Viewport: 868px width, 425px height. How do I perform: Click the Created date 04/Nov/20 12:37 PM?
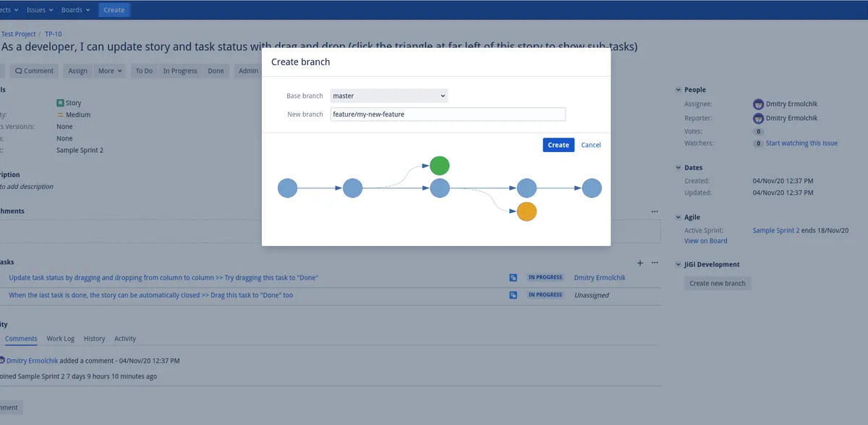tap(783, 181)
